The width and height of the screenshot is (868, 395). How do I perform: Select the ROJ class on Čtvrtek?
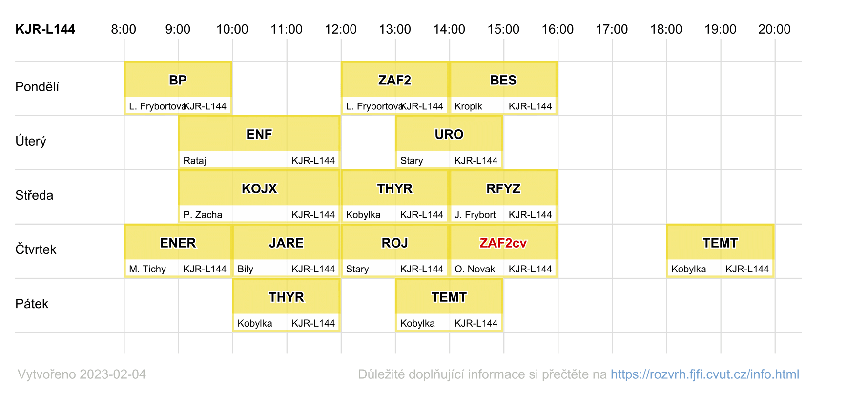click(x=395, y=250)
